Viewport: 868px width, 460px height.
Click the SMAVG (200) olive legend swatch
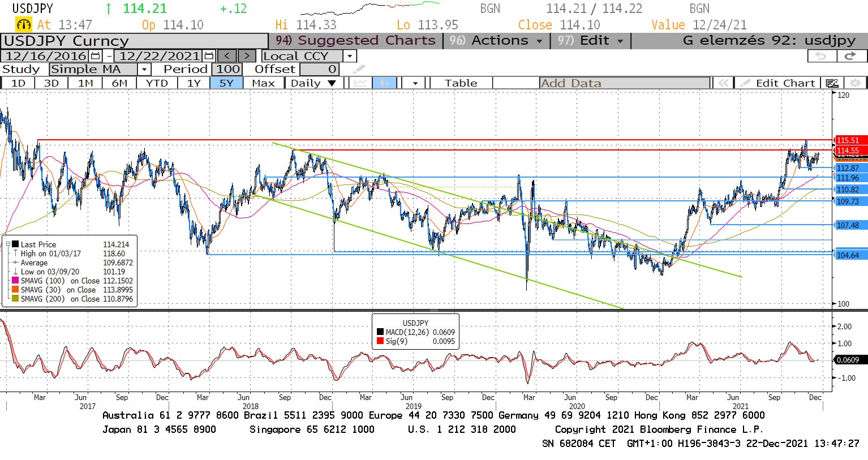click(16, 299)
